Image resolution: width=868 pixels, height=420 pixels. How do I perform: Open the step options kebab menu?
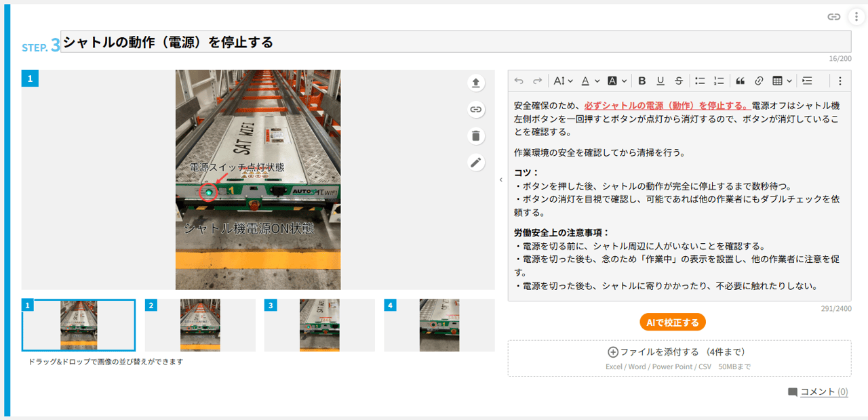(x=856, y=17)
